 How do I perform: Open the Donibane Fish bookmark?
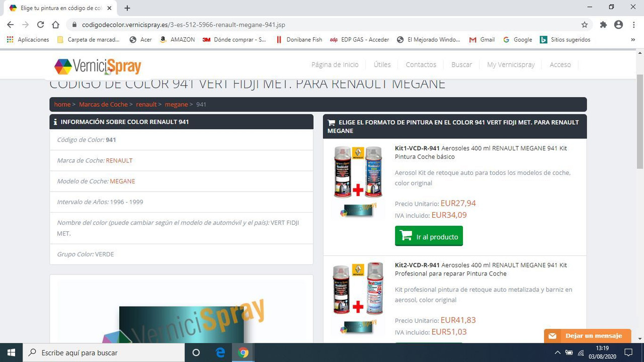(299, 40)
